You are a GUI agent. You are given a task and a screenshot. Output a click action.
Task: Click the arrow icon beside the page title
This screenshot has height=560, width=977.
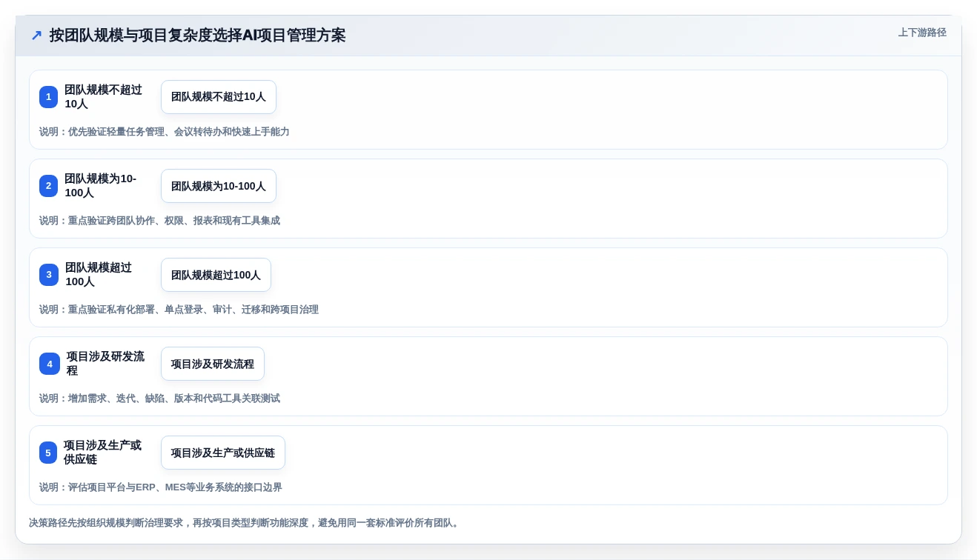pyautogui.click(x=36, y=35)
